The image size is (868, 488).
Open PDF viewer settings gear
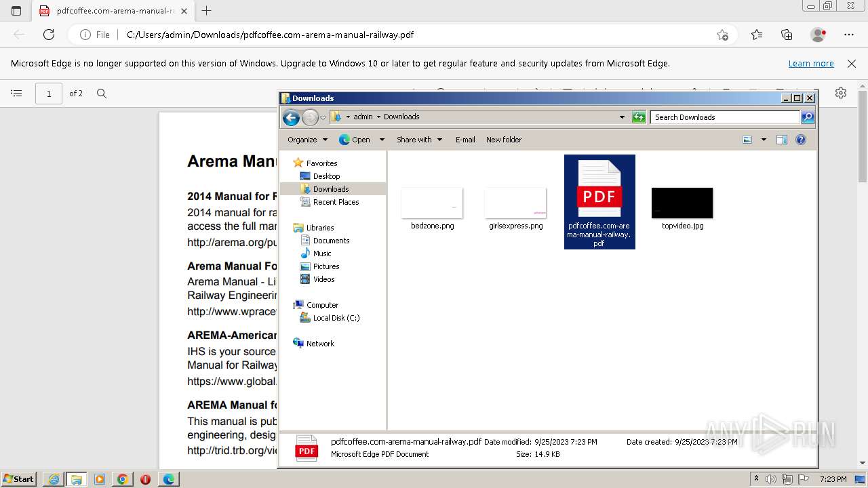coord(841,94)
